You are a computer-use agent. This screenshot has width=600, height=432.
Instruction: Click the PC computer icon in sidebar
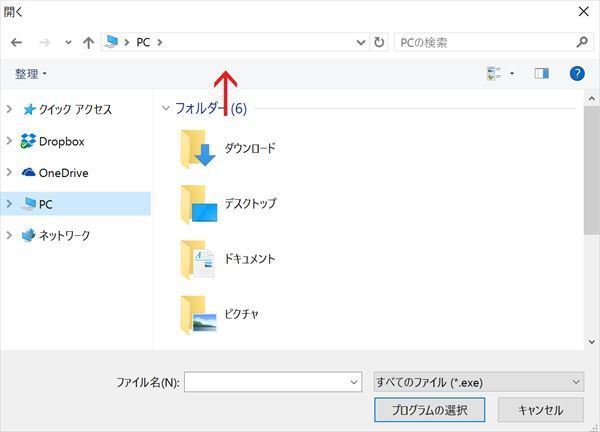[29, 204]
